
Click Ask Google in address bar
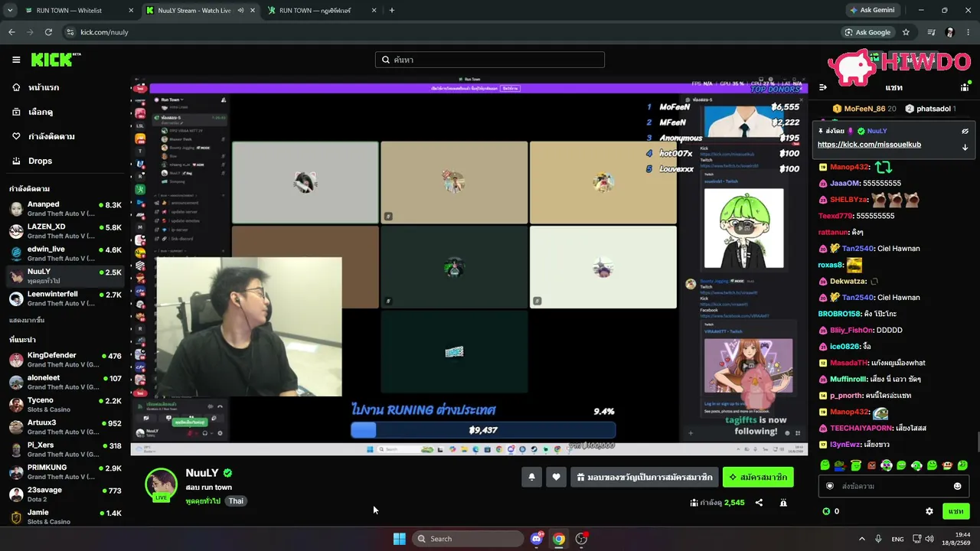867,32
